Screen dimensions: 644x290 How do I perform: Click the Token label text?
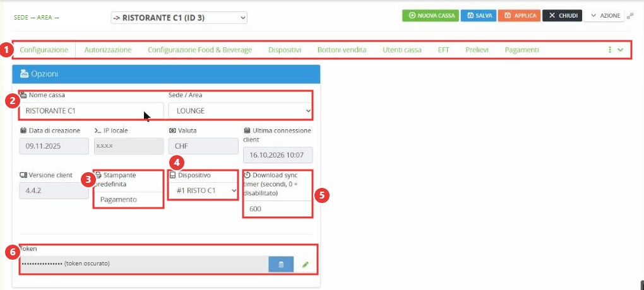pos(28,248)
